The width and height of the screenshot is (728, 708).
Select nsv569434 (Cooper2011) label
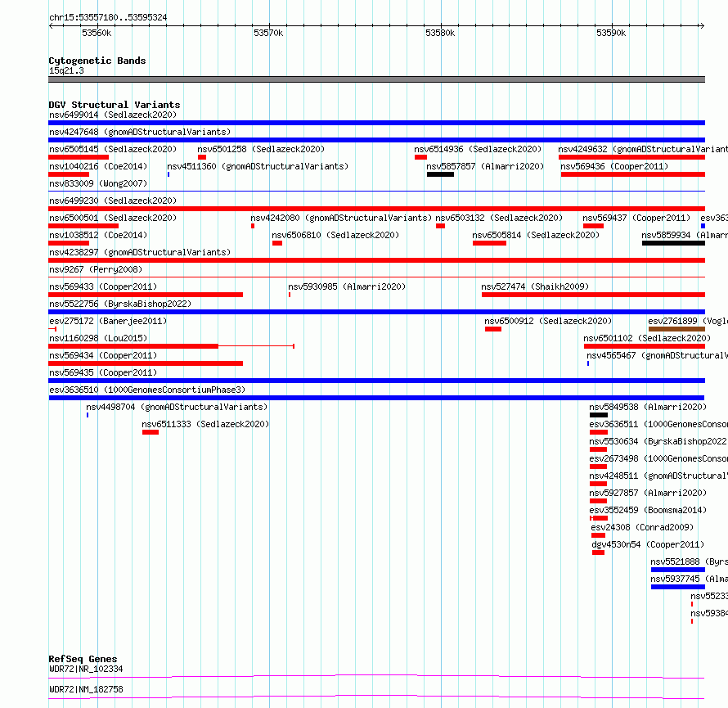pyautogui.click(x=103, y=355)
